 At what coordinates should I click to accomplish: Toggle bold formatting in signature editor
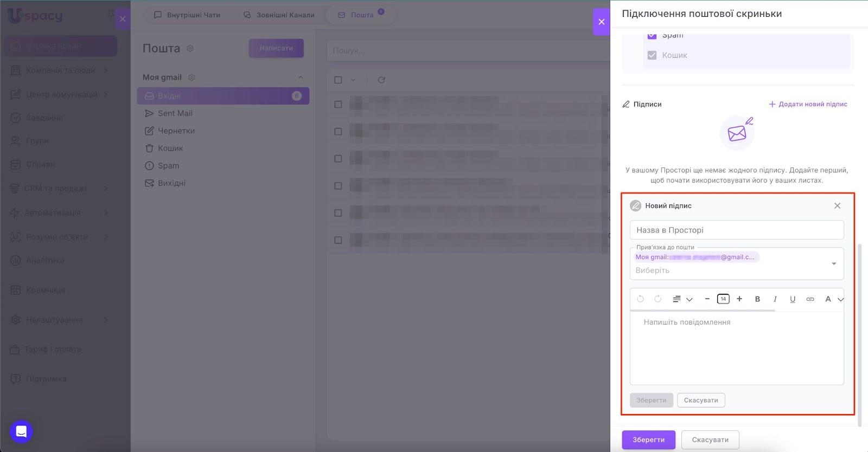(757, 299)
